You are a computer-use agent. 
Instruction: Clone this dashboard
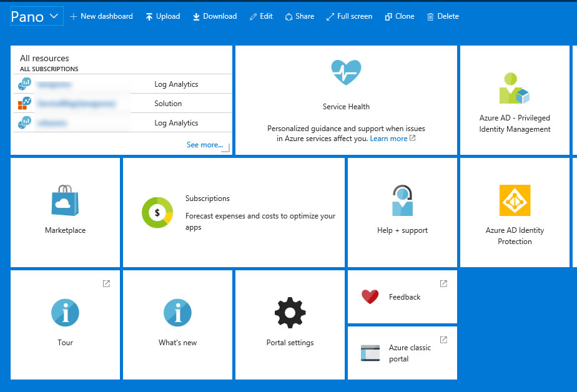pos(399,16)
